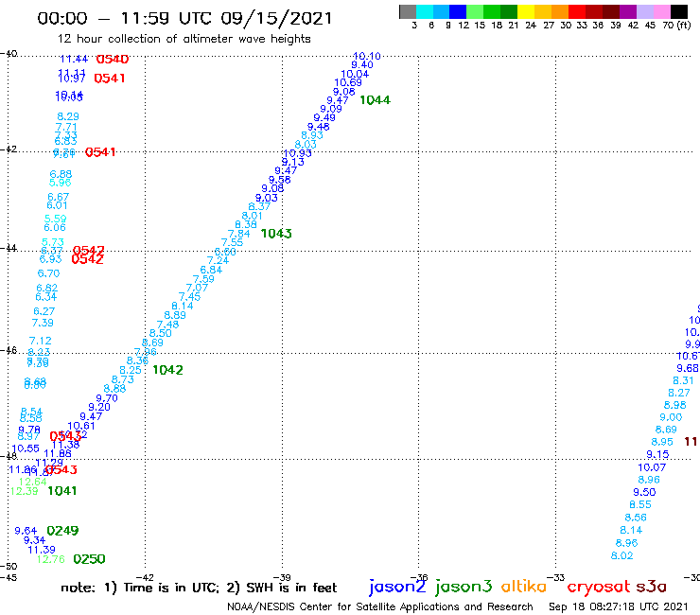Click wave height value '7.84'
Image resolution: width=700 pixels, height=615 pixels.
point(238,234)
